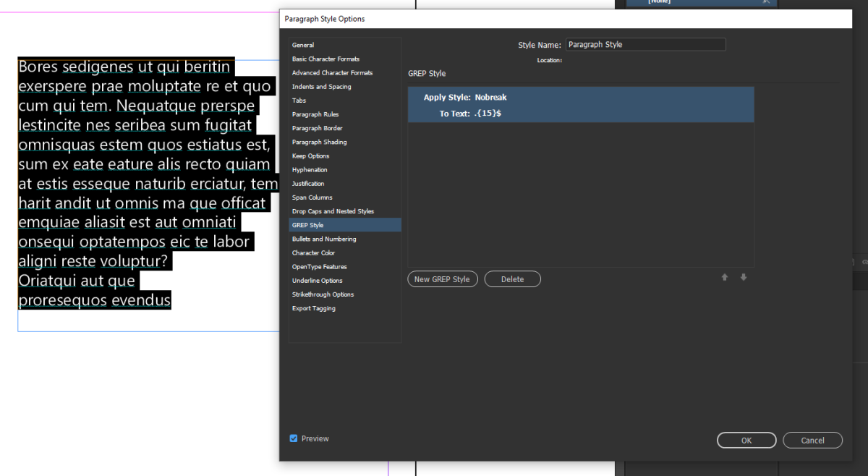868x476 pixels.
Task: Open the Apply Style Nobreak dropdown
Action: coord(490,97)
